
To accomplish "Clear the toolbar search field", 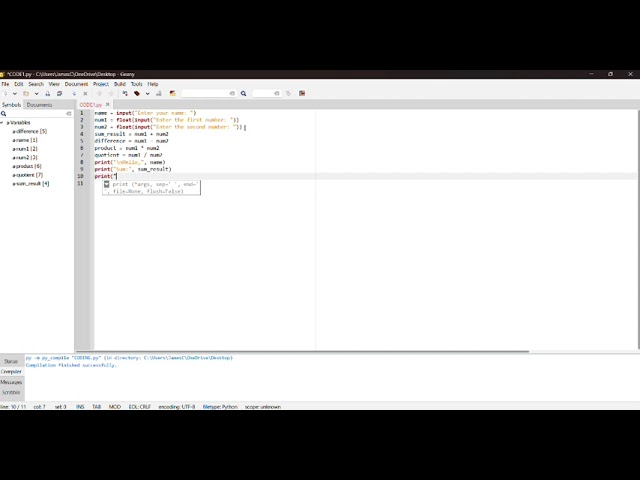I will pos(232,93).
